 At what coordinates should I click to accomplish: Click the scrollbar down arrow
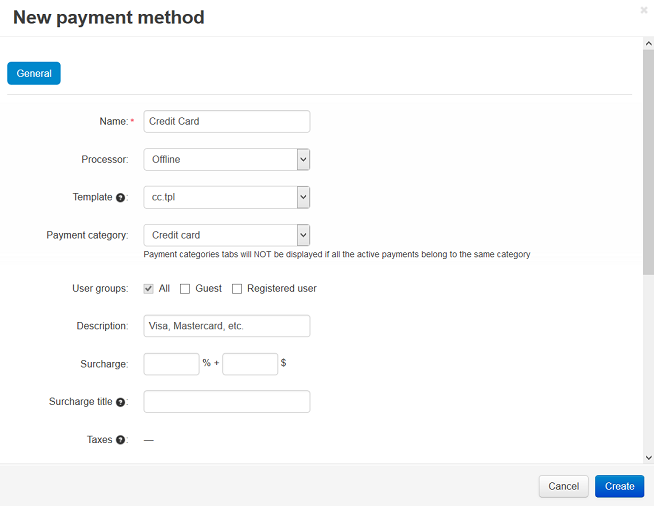649,458
